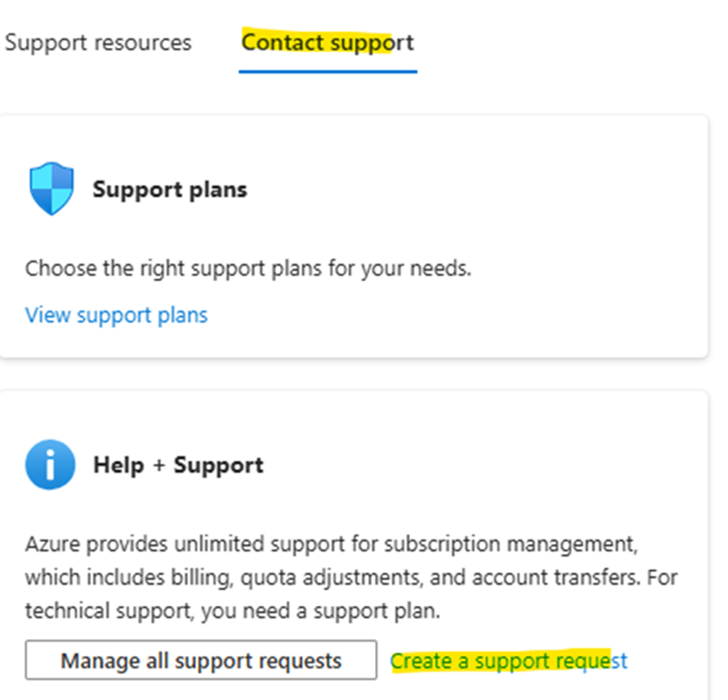
Task: Click the highlighted Contact support label
Action: tap(327, 43)
